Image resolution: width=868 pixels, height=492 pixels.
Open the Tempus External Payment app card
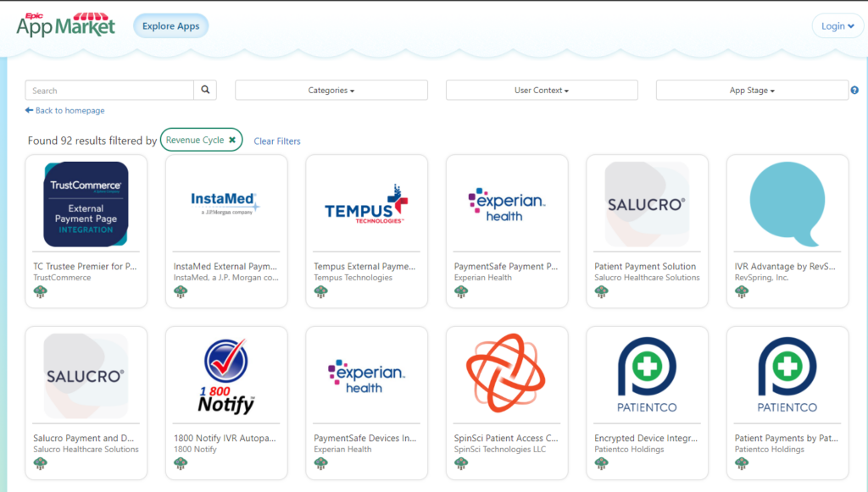366,229
